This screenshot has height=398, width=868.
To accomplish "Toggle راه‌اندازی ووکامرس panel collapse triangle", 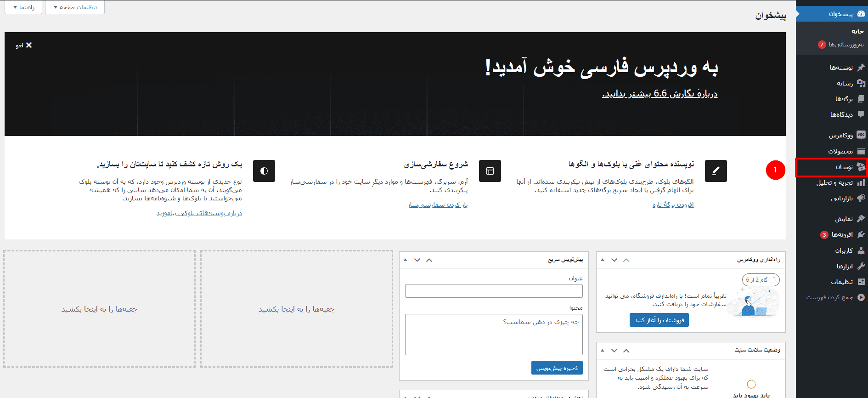I will pos(603,260).
